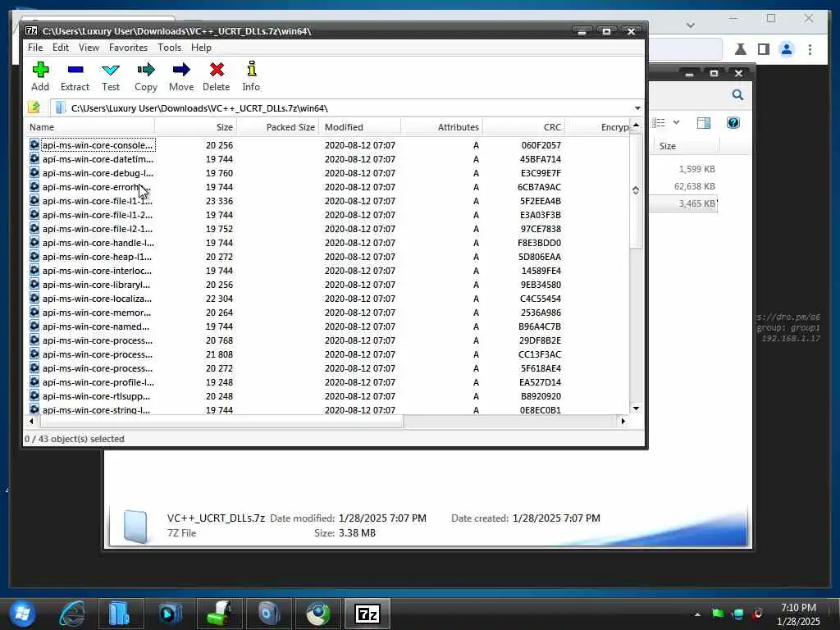Screen dimensions: 840x630
Task: Expand browser tab search chevron
Action: [691, 25]
